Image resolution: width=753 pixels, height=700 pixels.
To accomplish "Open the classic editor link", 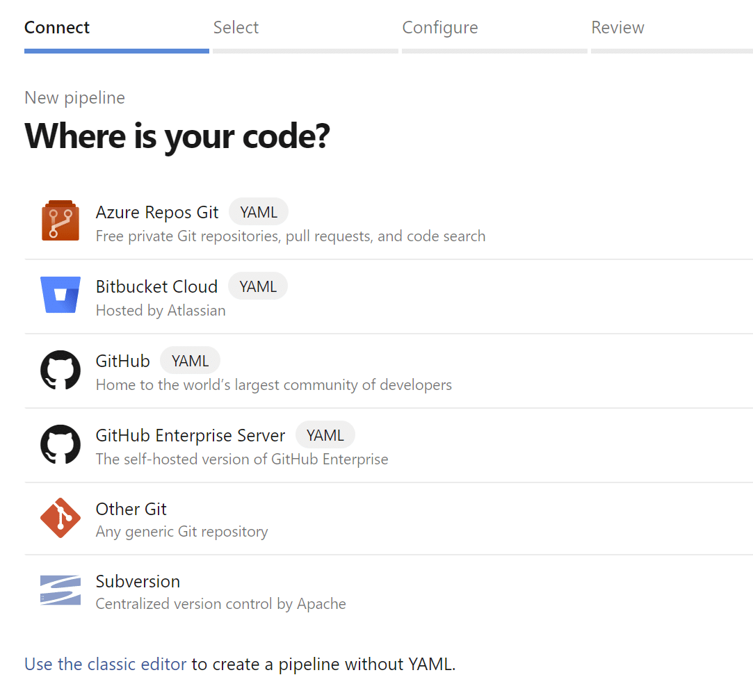I will pyautogui.click(x=106, y=664).
